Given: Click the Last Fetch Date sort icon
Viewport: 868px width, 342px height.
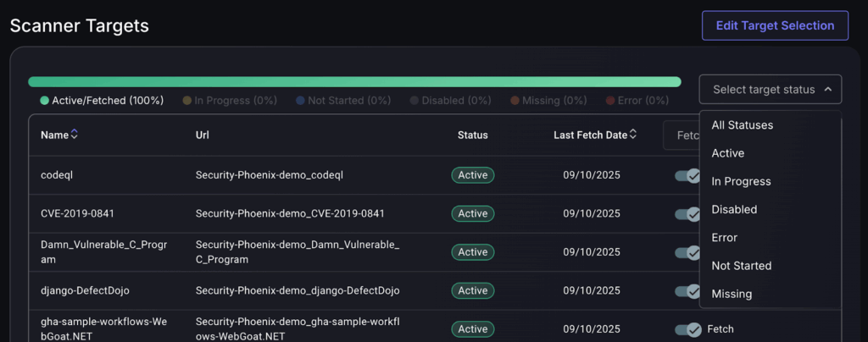Looking at the screenshot, I should 633,135.
